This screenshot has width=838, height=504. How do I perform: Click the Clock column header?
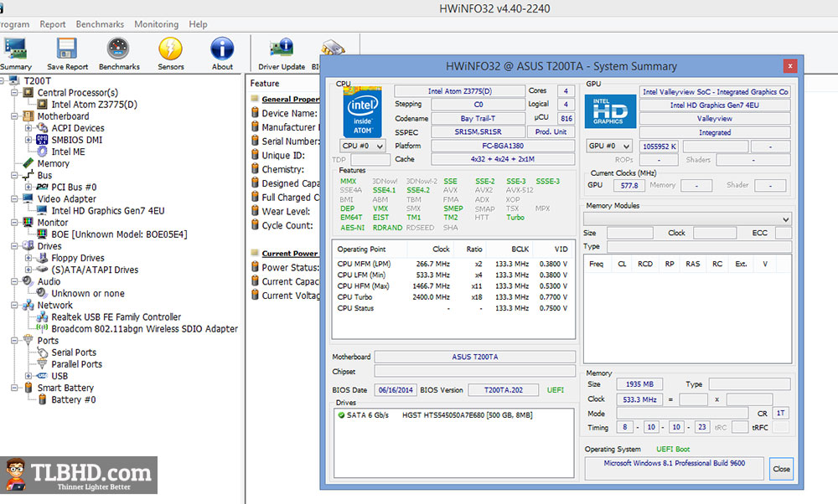click(441, 249)
